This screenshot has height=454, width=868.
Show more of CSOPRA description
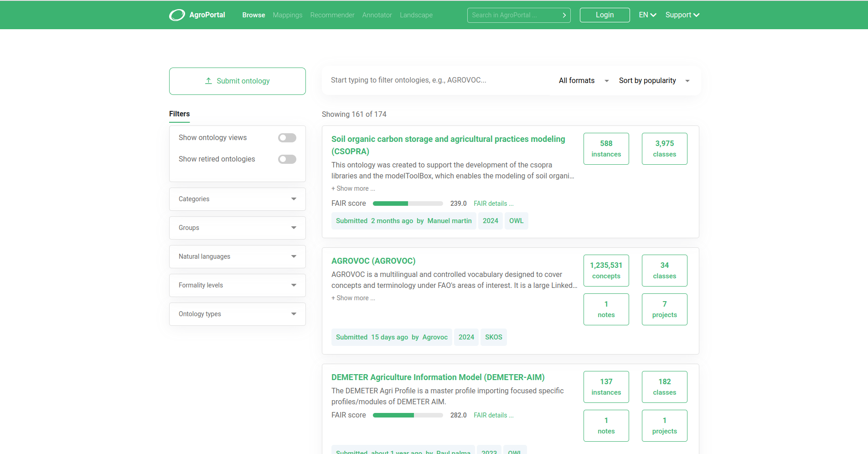[x=353, y=188]
